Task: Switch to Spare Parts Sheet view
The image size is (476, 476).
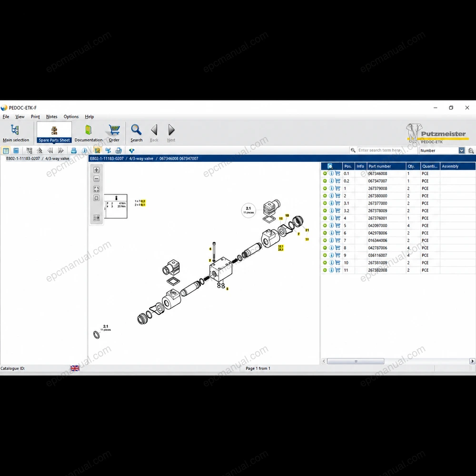Action: [x=54, y=133]
